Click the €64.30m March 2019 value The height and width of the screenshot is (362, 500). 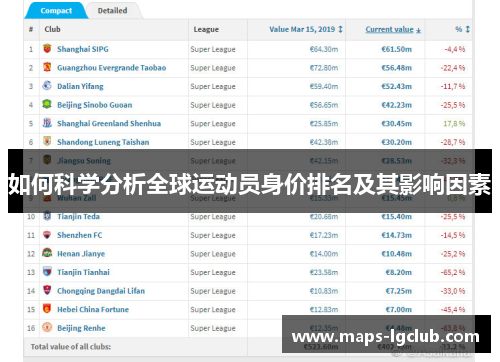(x=324, y=49)
